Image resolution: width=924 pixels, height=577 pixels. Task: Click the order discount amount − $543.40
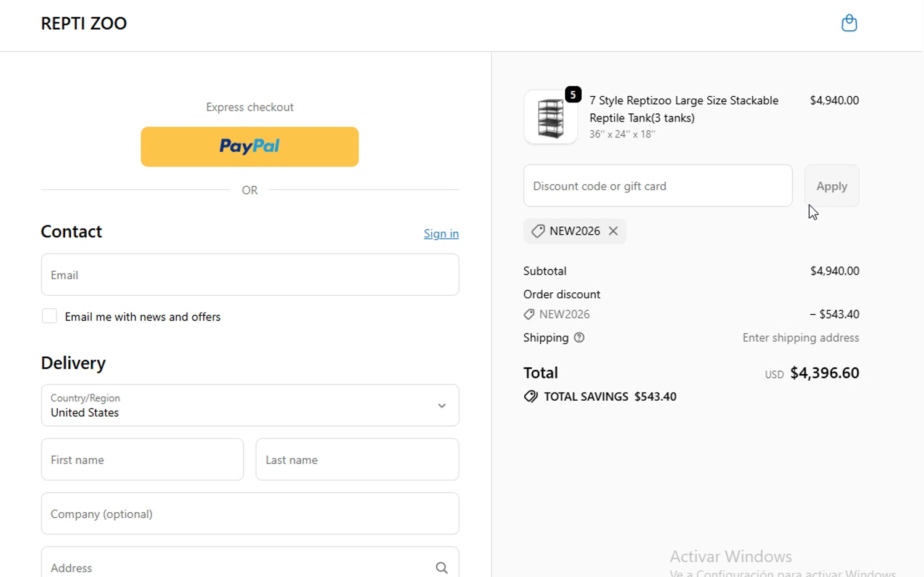click(x=834, y=314)
